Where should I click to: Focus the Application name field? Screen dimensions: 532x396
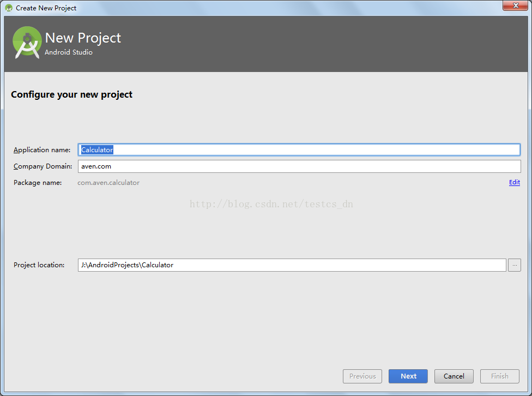coord(299,150)
